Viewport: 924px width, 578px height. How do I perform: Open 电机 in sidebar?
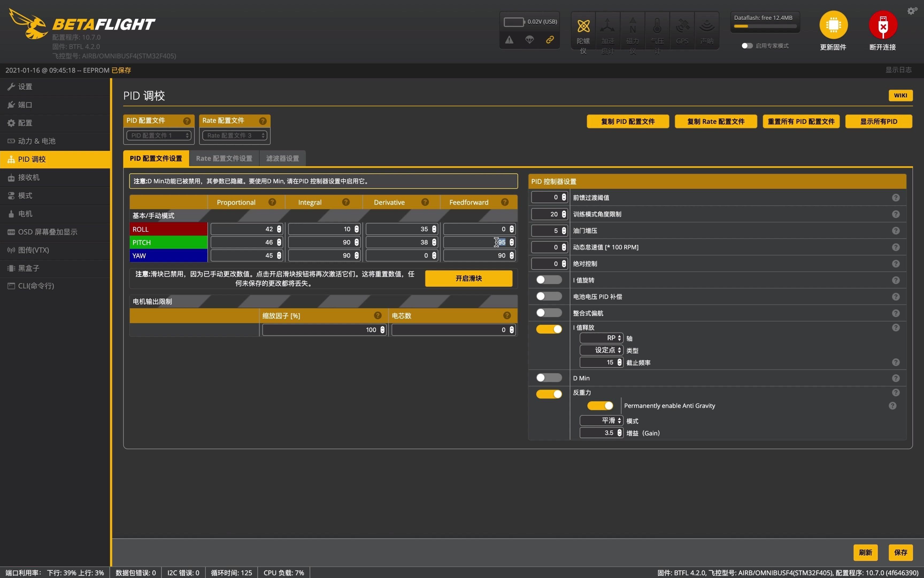55,214
